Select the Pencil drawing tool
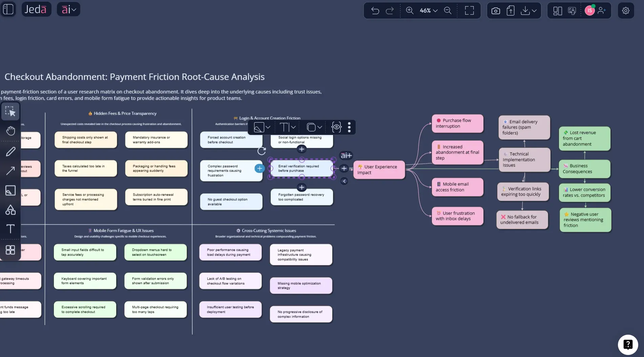 (11, 151)
